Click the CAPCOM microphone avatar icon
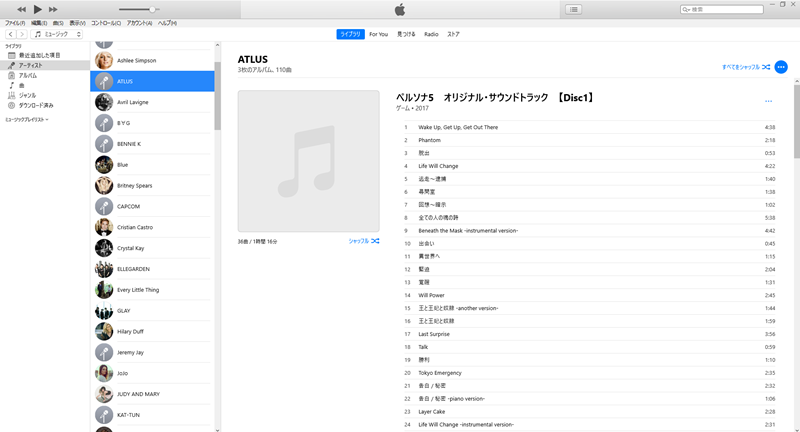Image resolution: width=800 pixels, height=432 pixels. coord(104,207)
